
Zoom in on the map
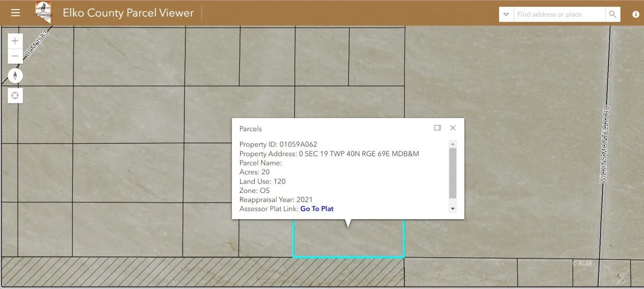[x=15, y=41]
